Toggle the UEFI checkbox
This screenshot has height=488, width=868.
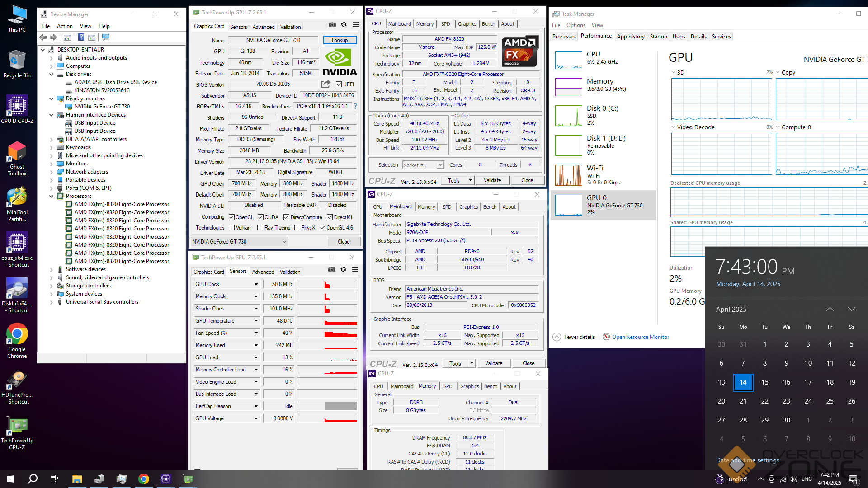click(x=339, y=84)
